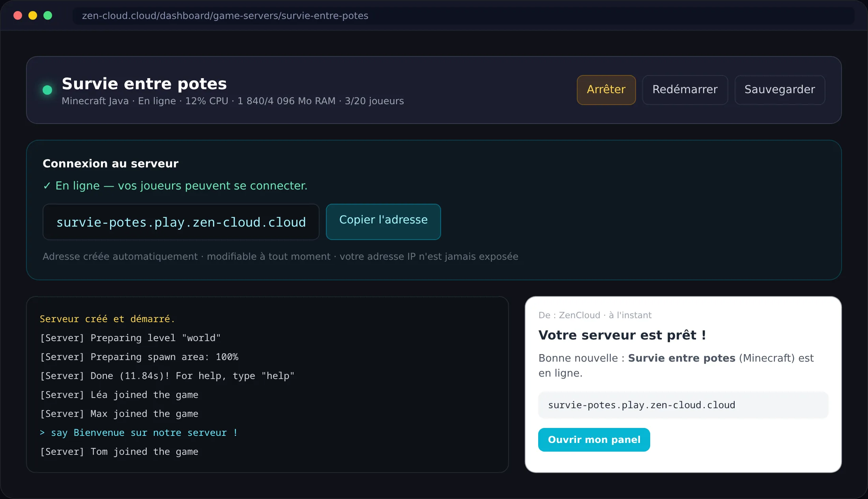868x499 pixels.
Task: Focus the browser URL address bar
Action: pyautogui.click(x=464, y=15)
